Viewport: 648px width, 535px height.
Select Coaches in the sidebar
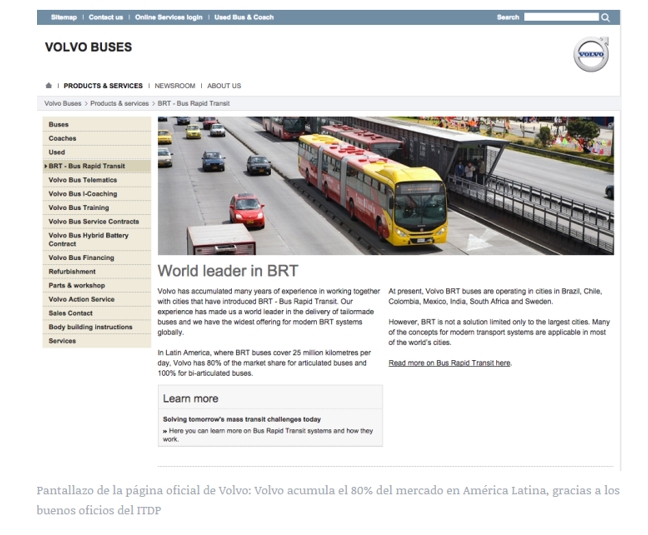(62, 139)
